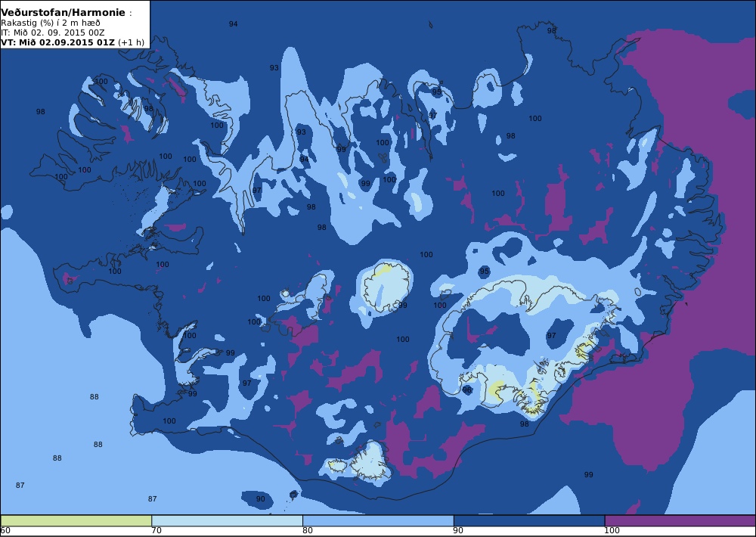Click the legend's 60 tick label
The height and width of the screenshot is (537, 756).
(5, 531)
